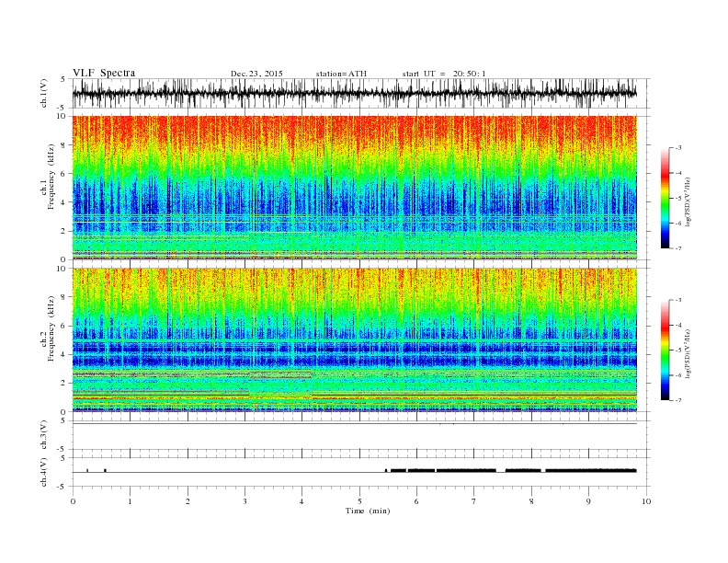Click the log(PSD) label beside ch.2 color bar

(x=688, y=353)
